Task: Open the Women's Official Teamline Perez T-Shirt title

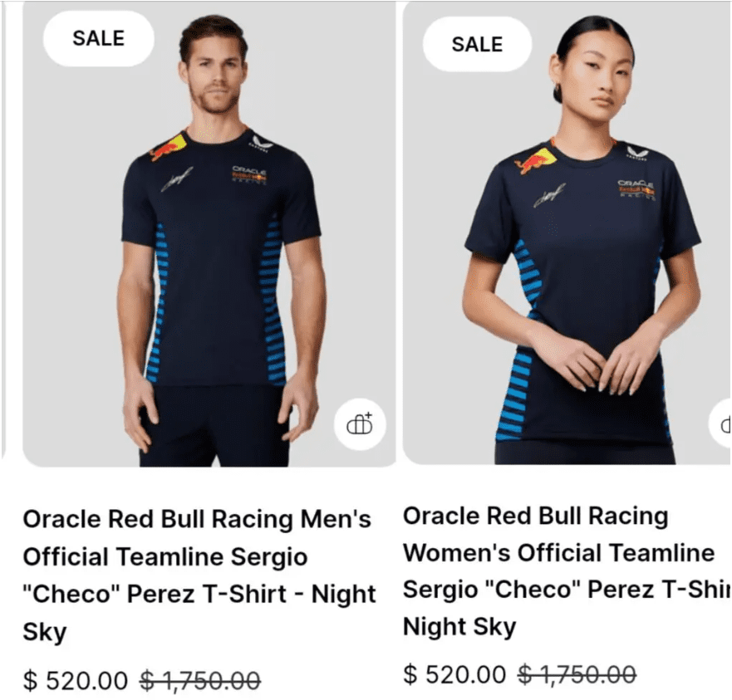Action: 567,571
